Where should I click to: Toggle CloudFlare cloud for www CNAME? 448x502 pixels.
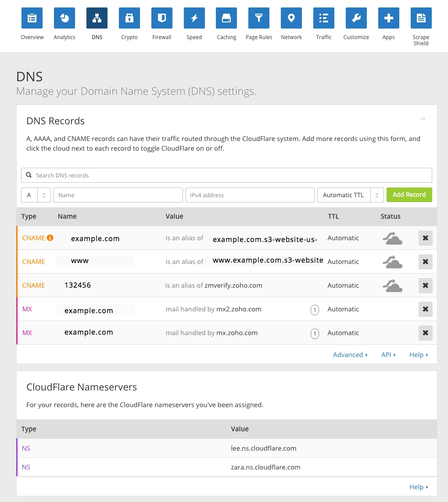(392, 262)
